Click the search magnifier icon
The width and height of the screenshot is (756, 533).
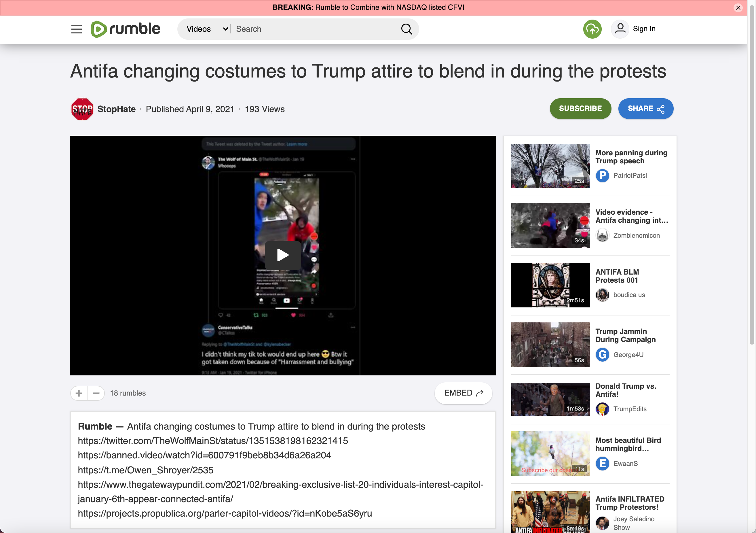tap(406, 29)
